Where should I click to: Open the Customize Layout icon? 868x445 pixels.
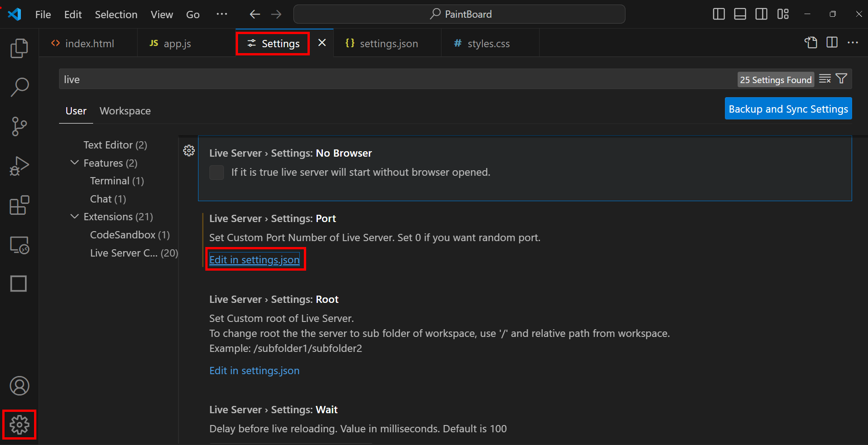pos(783,14)
